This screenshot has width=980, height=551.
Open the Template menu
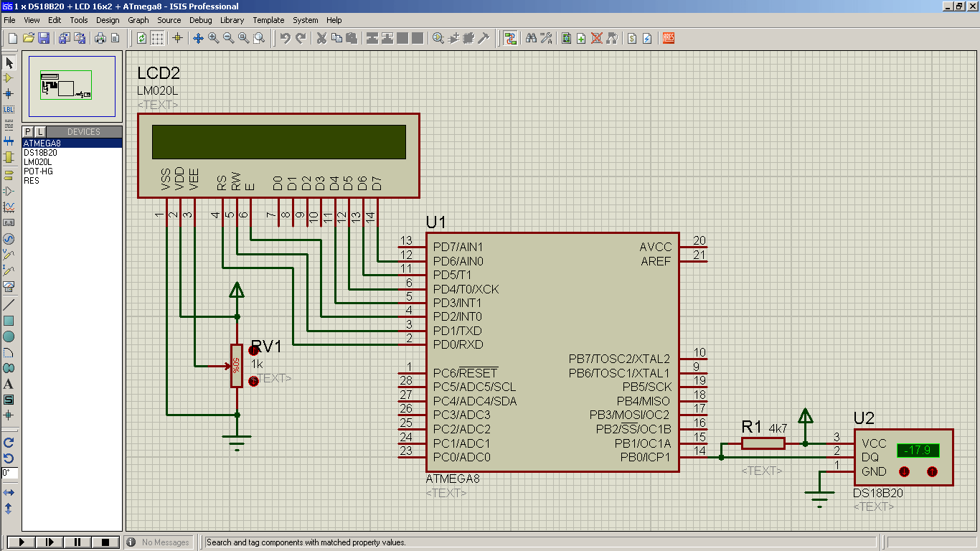point(268,20)
